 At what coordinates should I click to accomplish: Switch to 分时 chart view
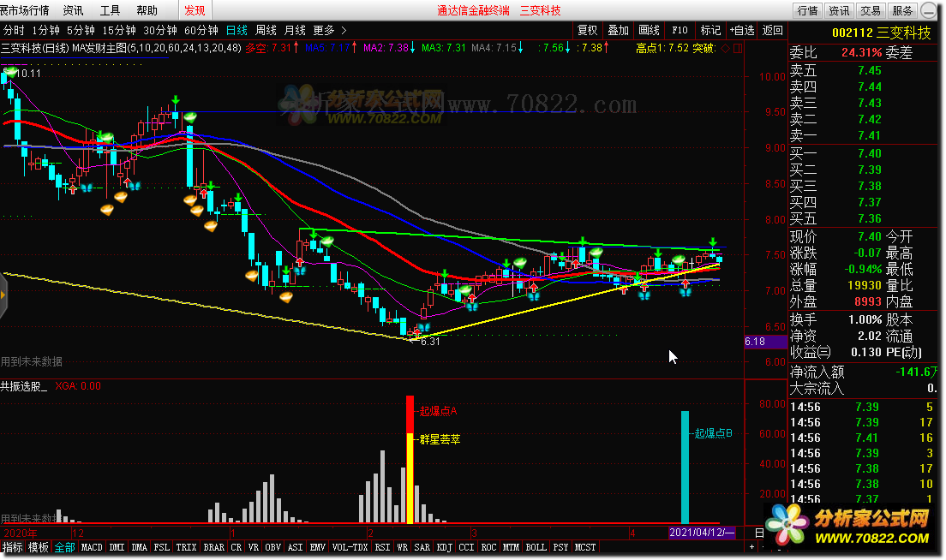pos(14,30)
